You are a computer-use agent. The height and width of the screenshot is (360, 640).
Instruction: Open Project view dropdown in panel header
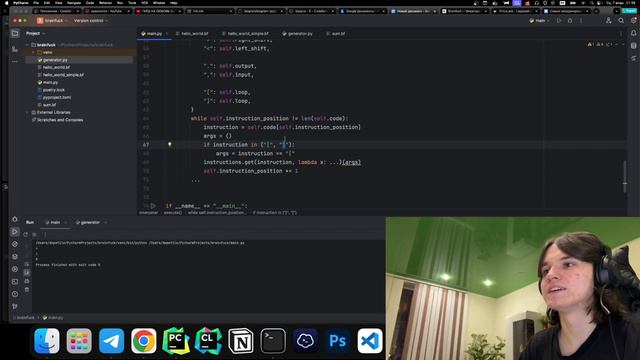click(36, 33)
